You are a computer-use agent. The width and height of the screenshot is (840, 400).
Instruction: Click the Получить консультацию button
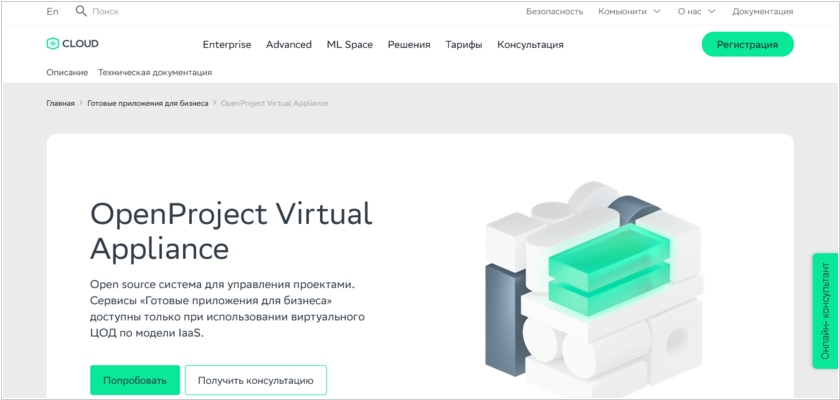pyautogui.click(x=256, y=380)
